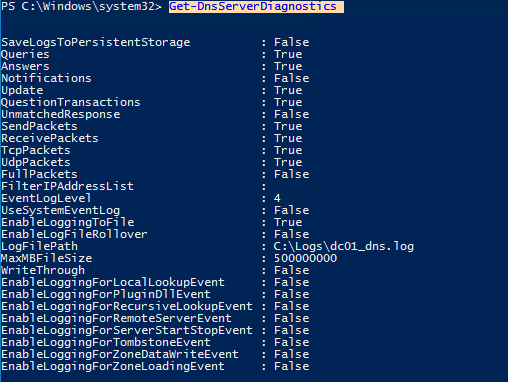508x382 pixels.
Task: Click the MaxMBFileSize value 500000000
Action: 306,258
